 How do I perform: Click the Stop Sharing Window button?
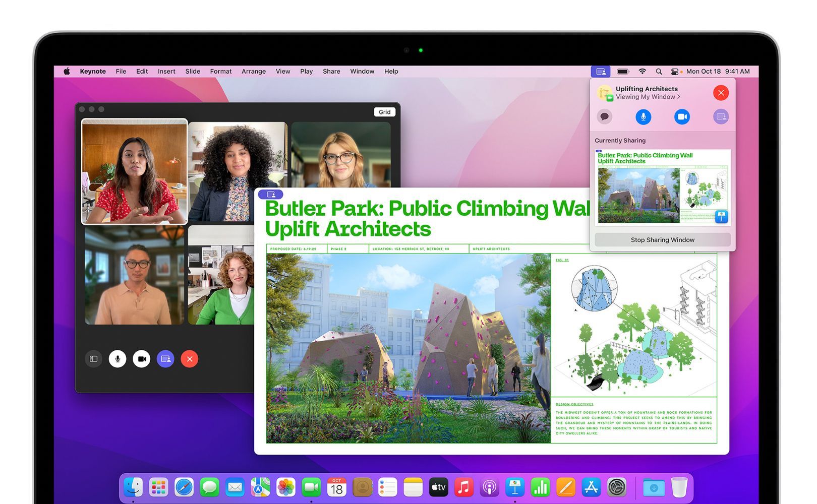(x=663, y=240)
